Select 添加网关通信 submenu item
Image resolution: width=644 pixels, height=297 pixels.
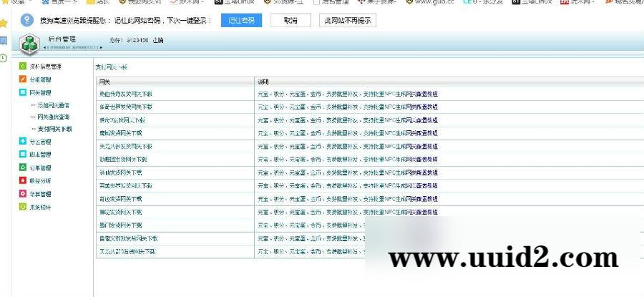[x=54, y=106]
